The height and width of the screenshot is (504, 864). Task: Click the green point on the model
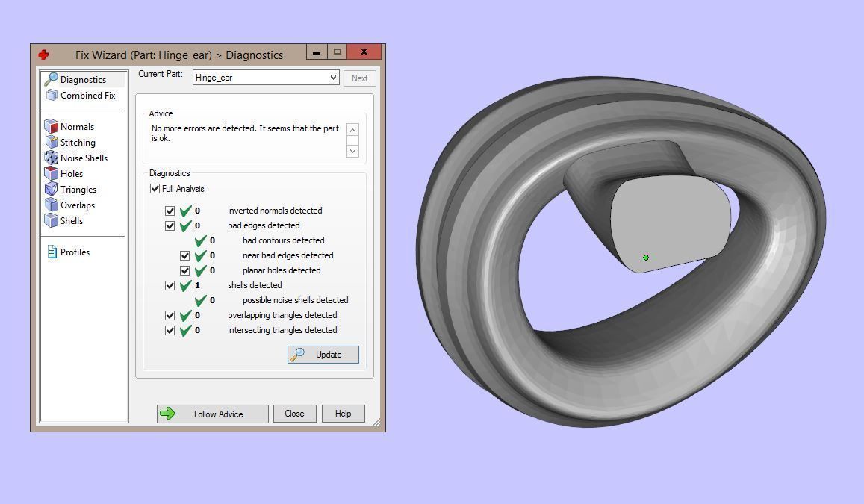tap(646, 258)
